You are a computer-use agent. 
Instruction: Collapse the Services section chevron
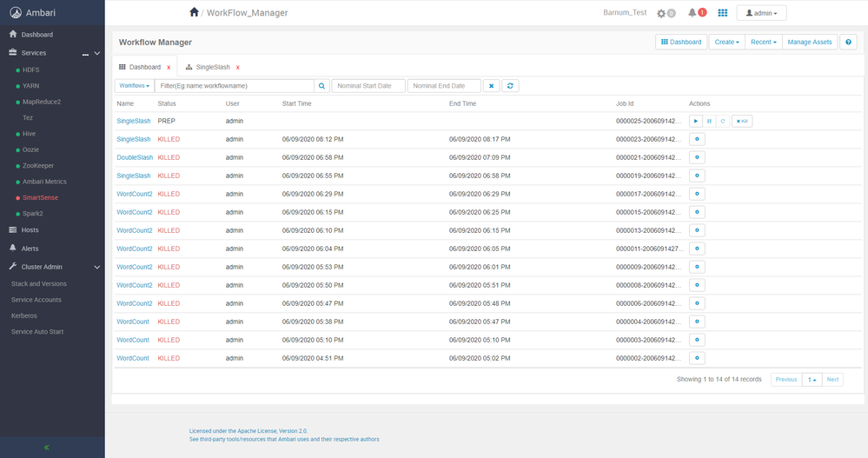[x=96, y=53]
